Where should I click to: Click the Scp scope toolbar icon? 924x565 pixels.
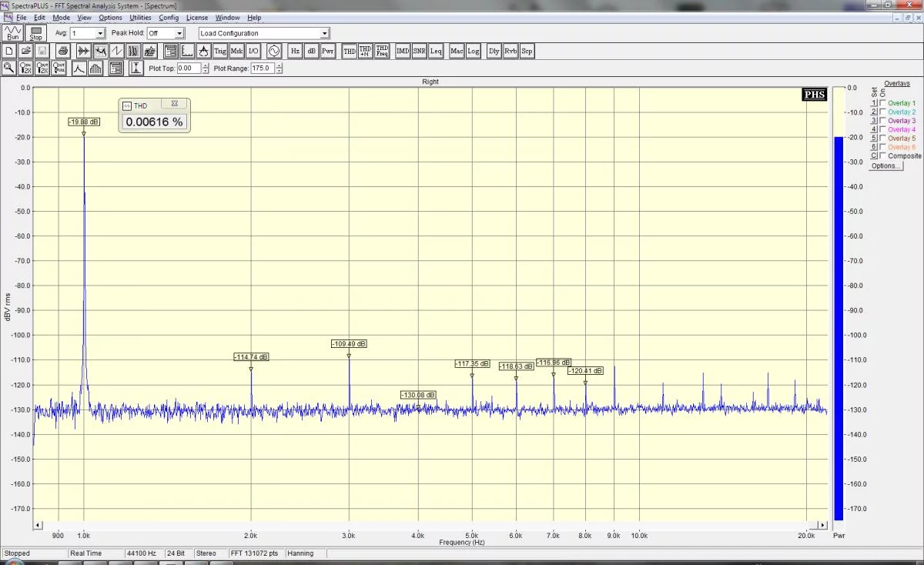527,51
